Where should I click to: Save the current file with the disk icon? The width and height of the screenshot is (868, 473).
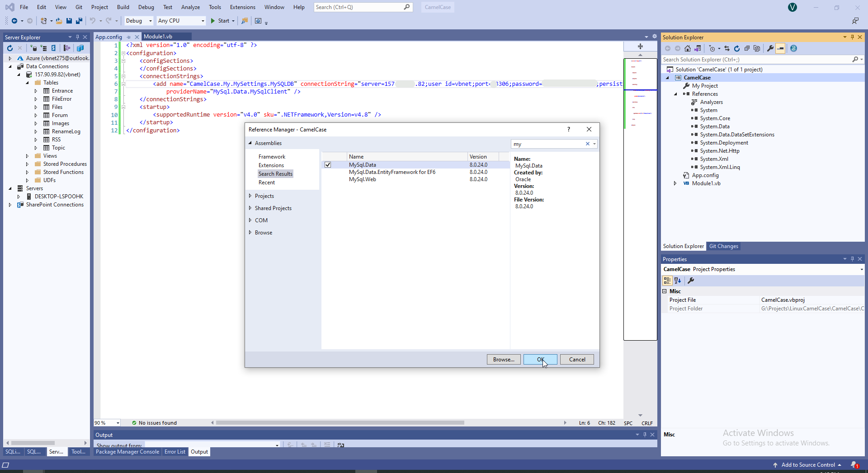click(69, 21)
